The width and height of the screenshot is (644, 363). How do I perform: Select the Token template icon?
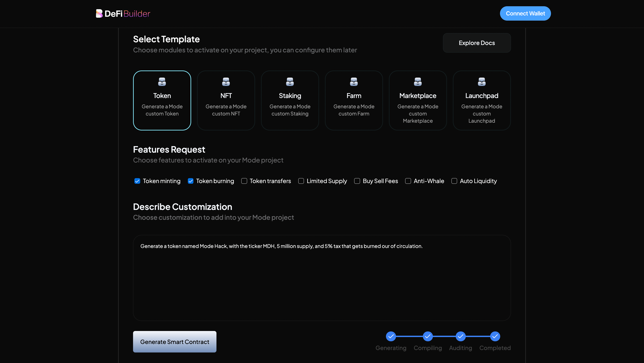point(162,82)
